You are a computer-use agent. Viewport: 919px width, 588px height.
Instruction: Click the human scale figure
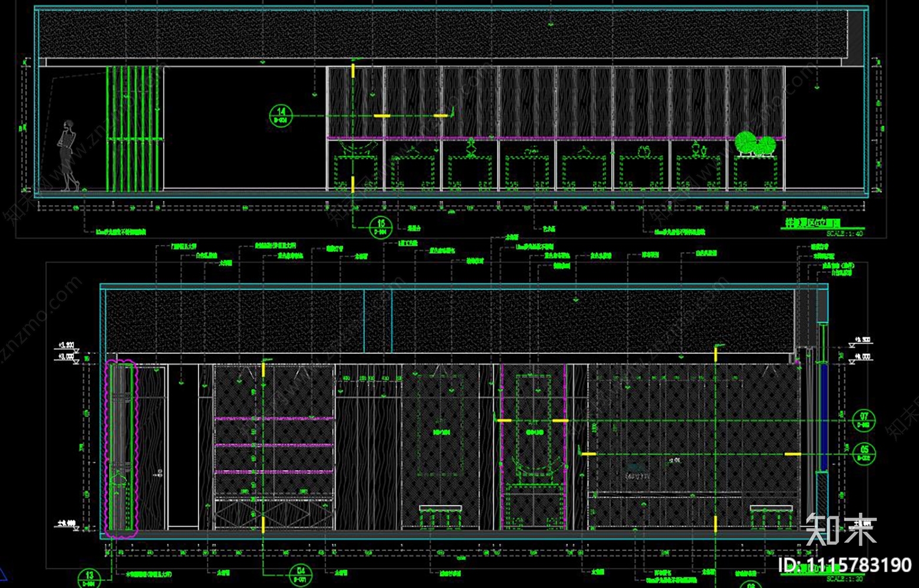pyautogui.click(x=68, y=155)
